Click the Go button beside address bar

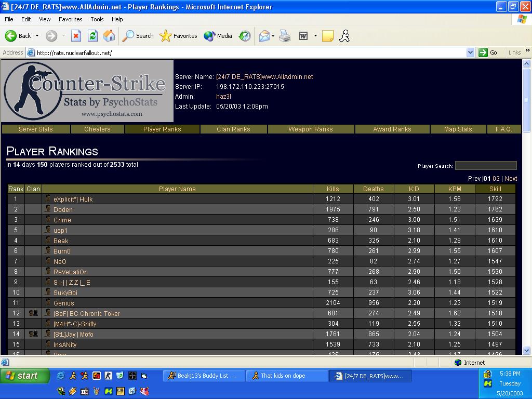coord(488,52)
